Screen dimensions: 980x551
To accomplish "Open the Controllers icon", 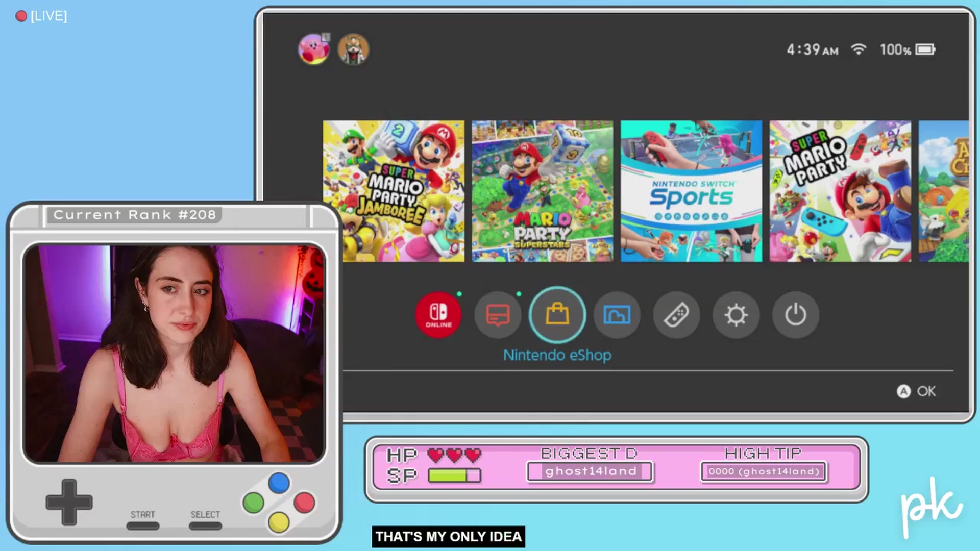I will (x=676, y=315).
